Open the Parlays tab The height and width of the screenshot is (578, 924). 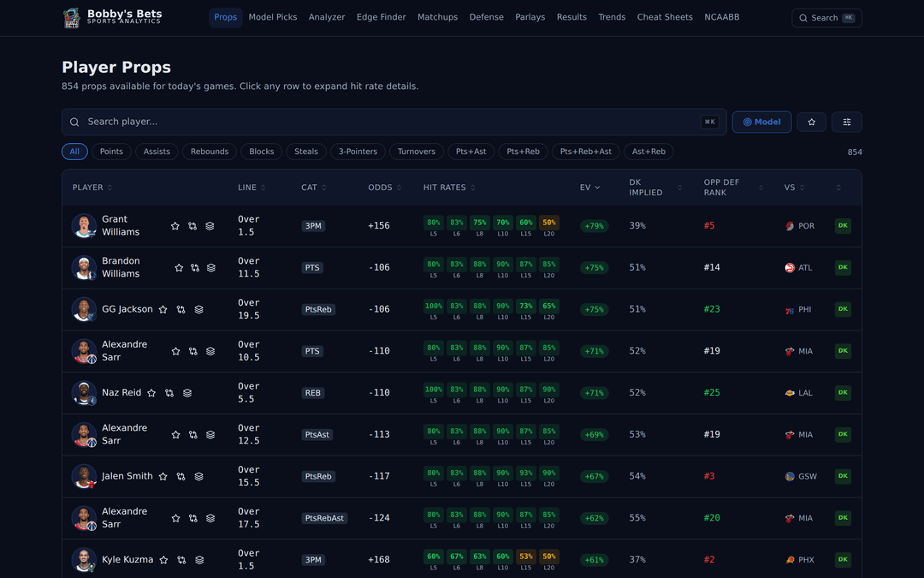[x=530, y=18]
